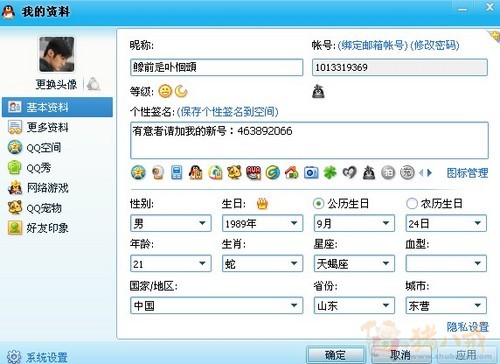The image size is (500, 364).
Task: Open the 城市 dropdown showing 东营
Action: 446,306
